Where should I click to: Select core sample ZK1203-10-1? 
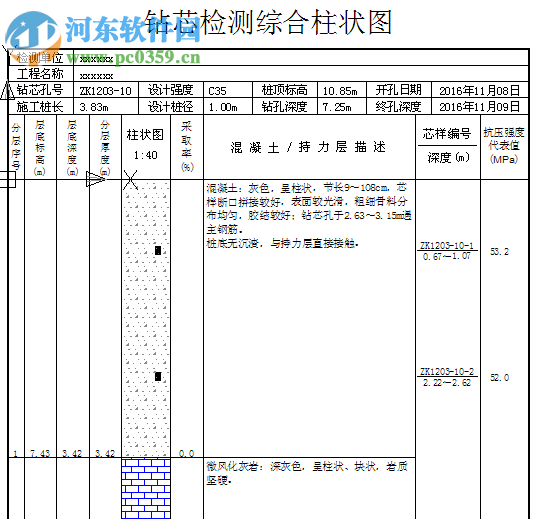[447, 246]
